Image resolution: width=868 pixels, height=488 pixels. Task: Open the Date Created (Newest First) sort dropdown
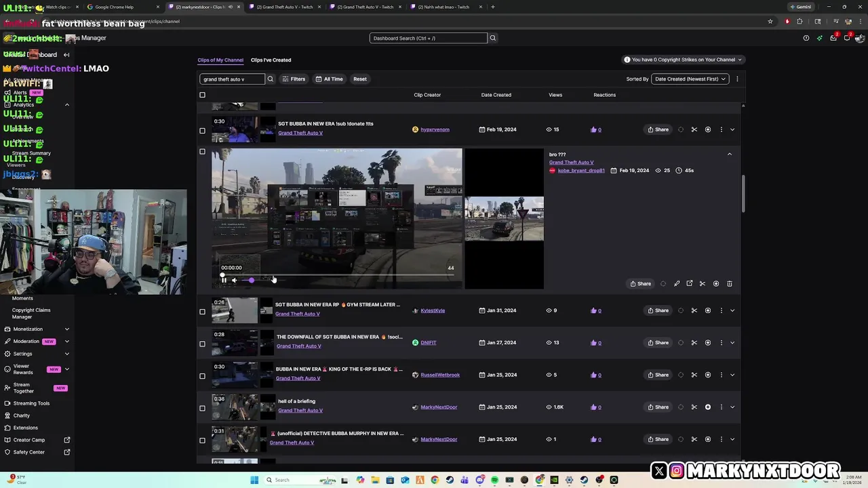tap(690, 79)
